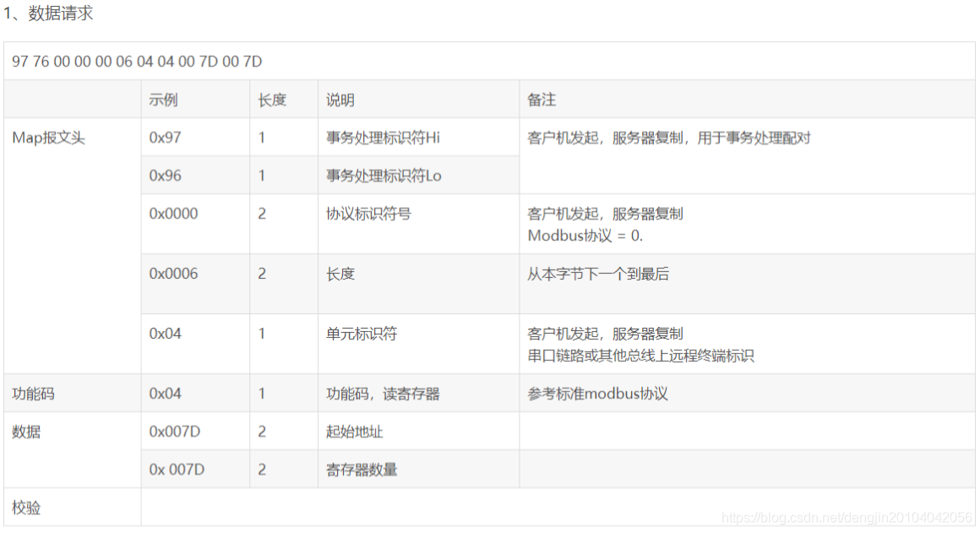Click the note '从本字节下一个到最后'
Screen dimensions: 980x533
pyautogui.click(x=597, y=275)
